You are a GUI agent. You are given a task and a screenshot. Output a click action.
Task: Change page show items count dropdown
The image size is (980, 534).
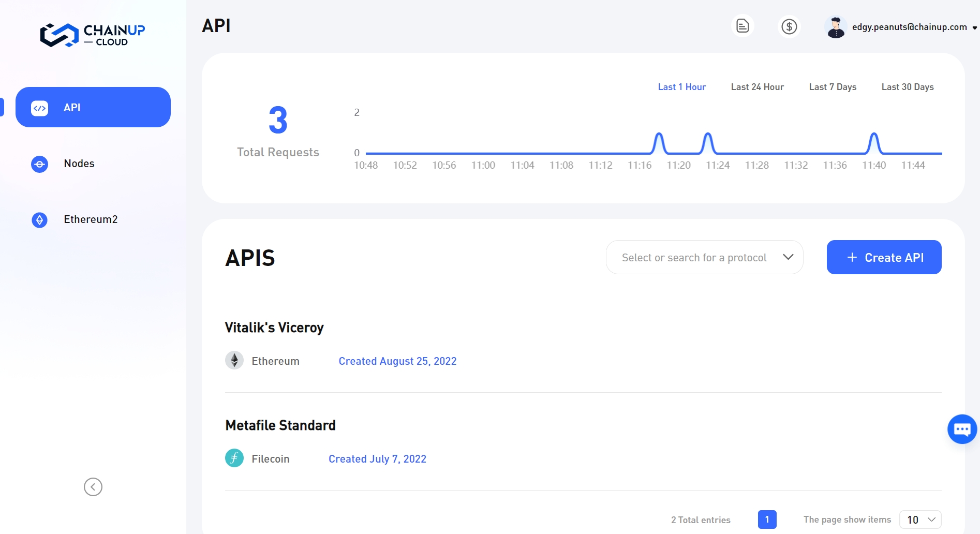point(920,520)
